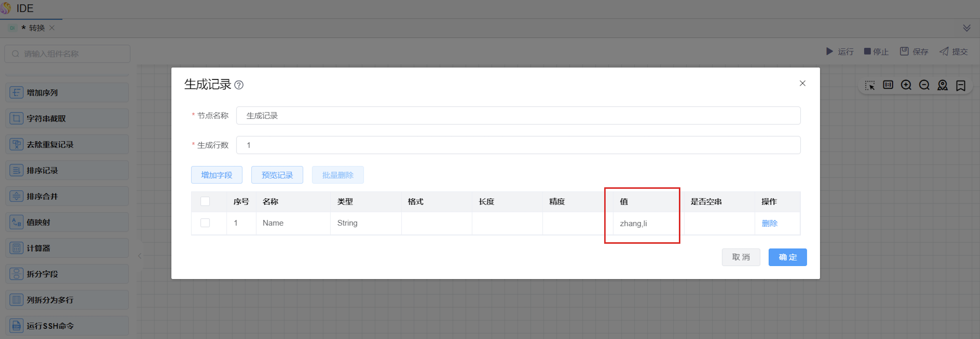
Task: Click the 预览记录 button
Action: (x=277, y=175)
